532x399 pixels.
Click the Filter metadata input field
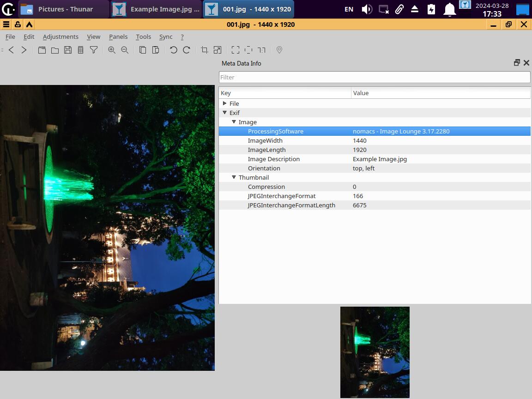[x=375, y=77]
